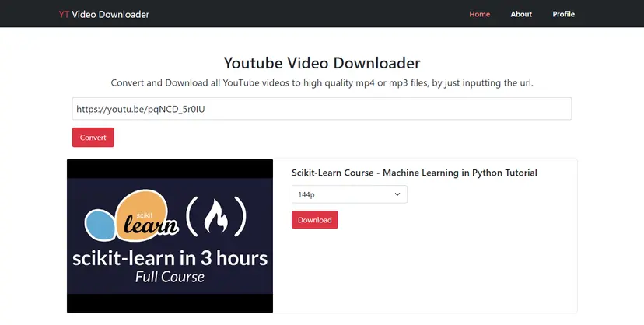The image size is (644, 325).
Task: Click the scikit-learn video thumbnail
Action: click(x=170, y=236)
